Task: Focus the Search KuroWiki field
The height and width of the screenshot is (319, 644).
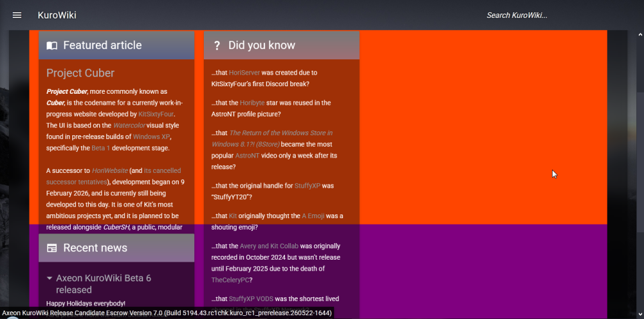Action: pyautogui.click(x=517, y=15)
